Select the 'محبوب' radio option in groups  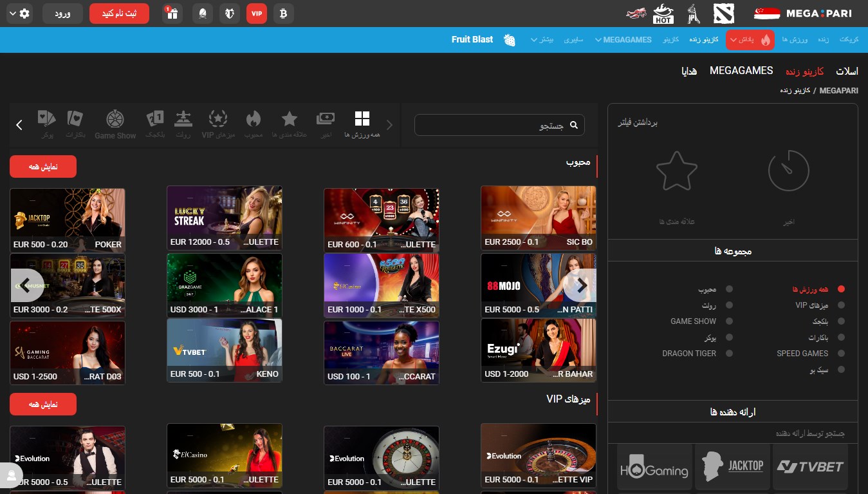[729, 289]
